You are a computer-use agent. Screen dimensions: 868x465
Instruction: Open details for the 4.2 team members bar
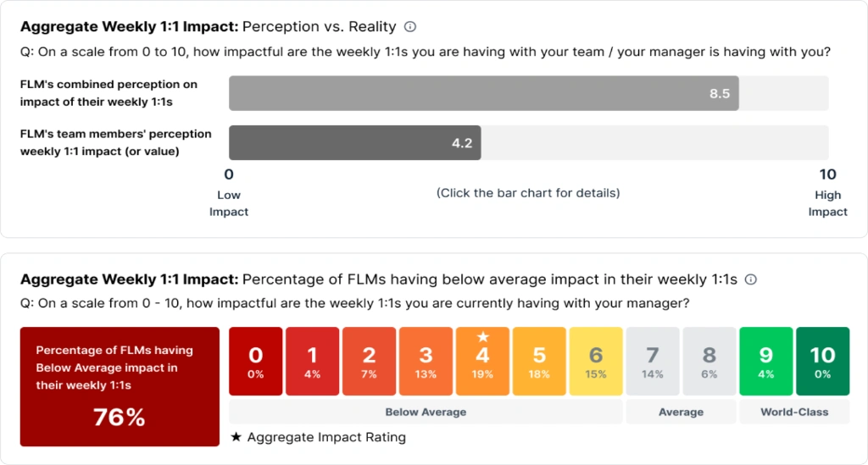coord(355,142)
